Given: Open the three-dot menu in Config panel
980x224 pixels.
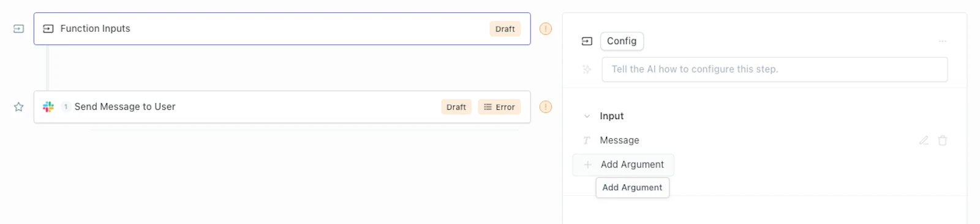Looking at the screenshot, I should 943,41.
